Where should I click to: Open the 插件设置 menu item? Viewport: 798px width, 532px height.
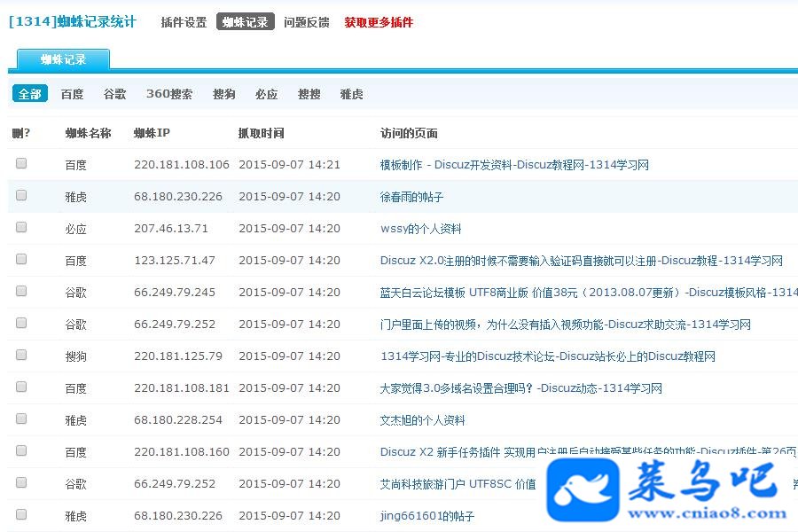(184, 22)
